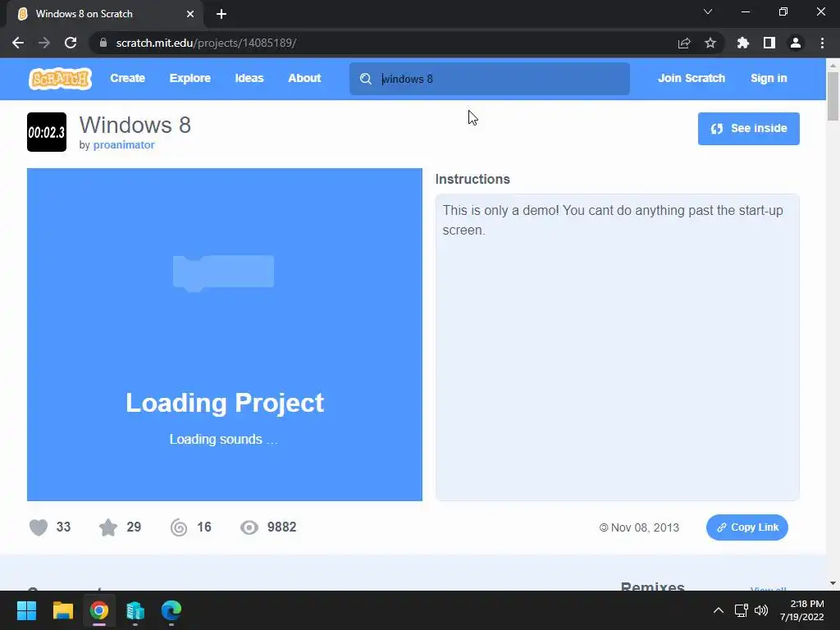Open a new tab
840x630 pixels.
221,14
